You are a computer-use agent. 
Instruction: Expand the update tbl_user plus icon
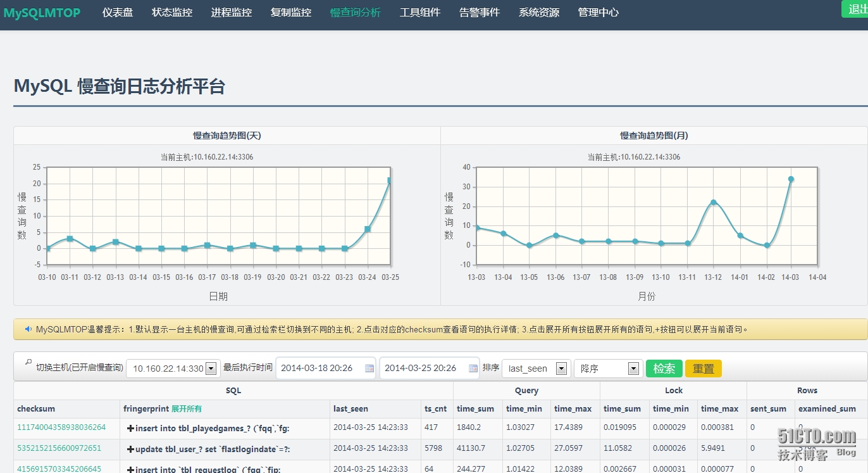point(130,450)
